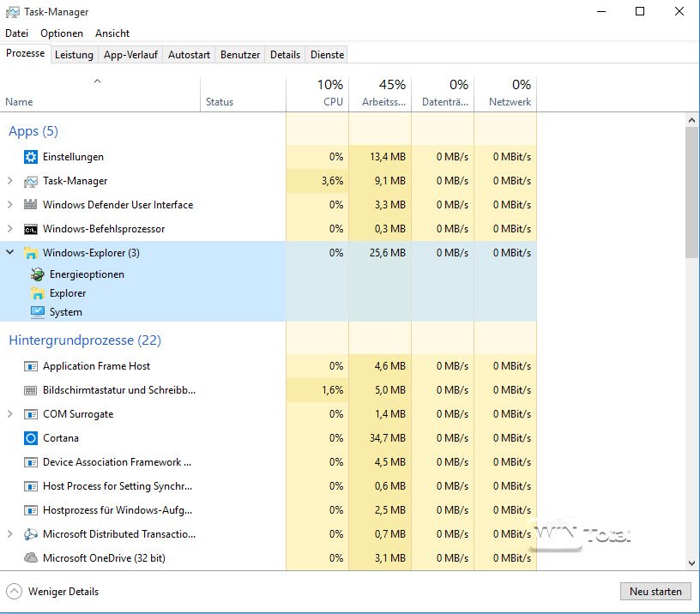Click the Device Association Framework icon
The height and width of the screenshot is (614, 700).
point(30,462)
